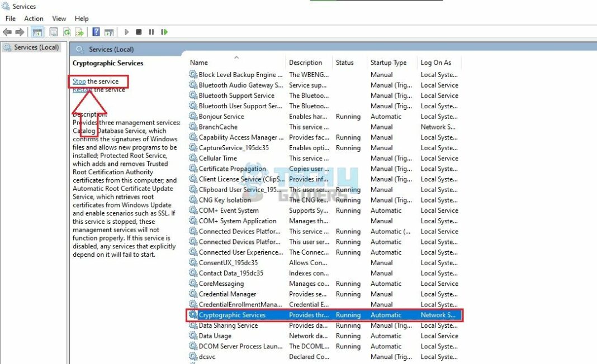Open the Action menu

[34, 18]
